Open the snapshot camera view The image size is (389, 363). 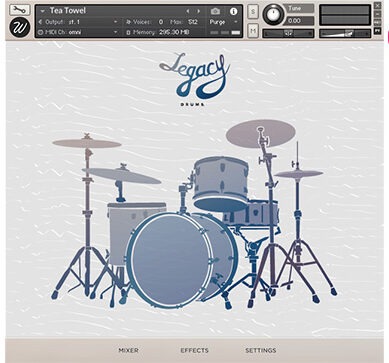pyautogui.click(x=215, y=11)
